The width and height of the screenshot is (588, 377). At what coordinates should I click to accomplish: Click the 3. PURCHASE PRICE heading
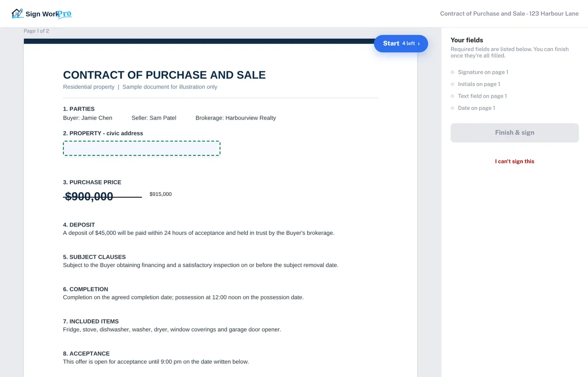coord(92,182)
